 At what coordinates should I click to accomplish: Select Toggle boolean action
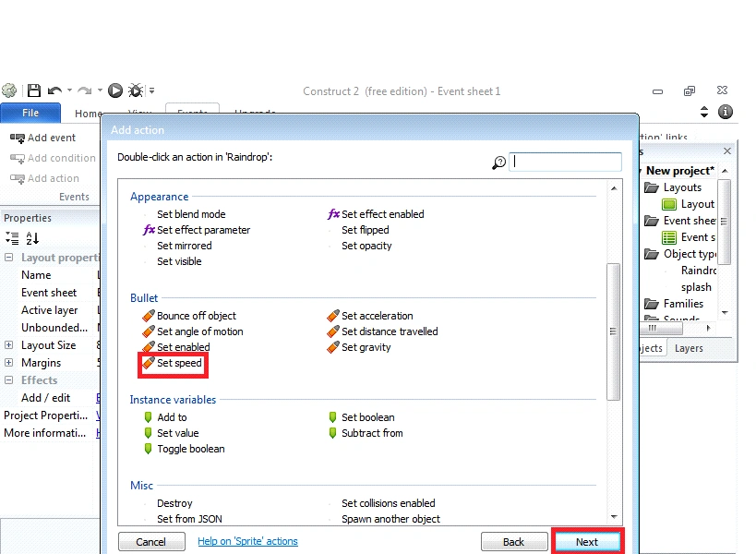pos(185,449)
